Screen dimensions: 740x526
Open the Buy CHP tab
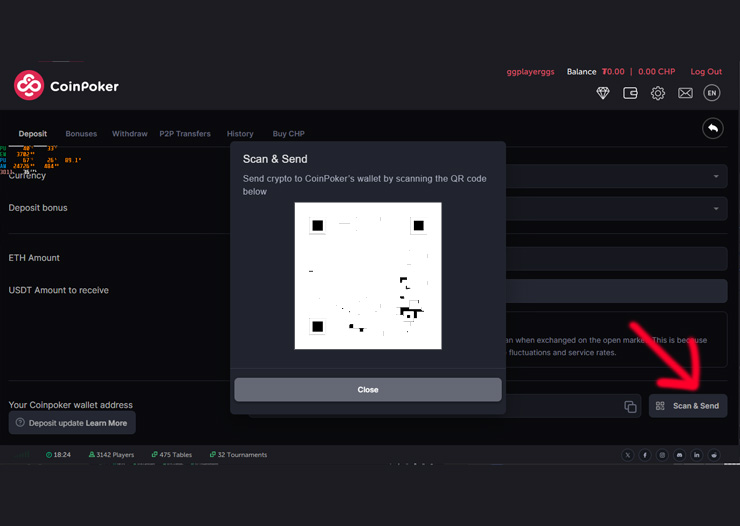coord(288,134)
